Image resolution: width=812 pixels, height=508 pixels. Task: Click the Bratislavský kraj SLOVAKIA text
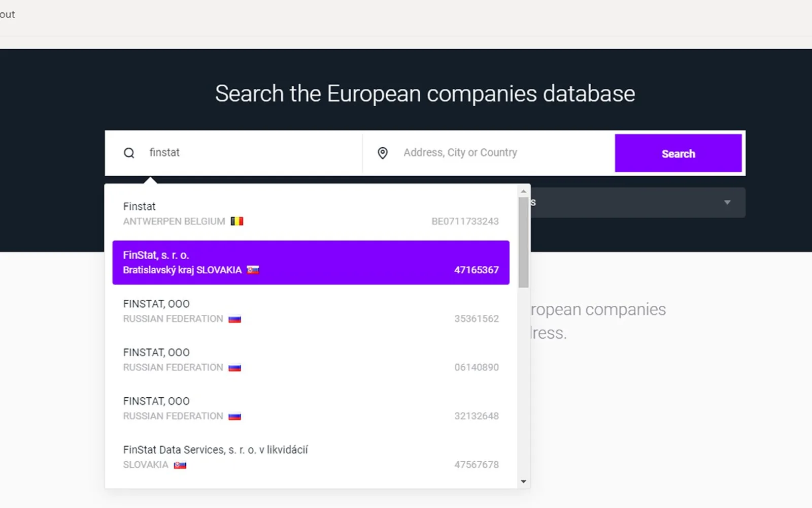pos(182,270)
